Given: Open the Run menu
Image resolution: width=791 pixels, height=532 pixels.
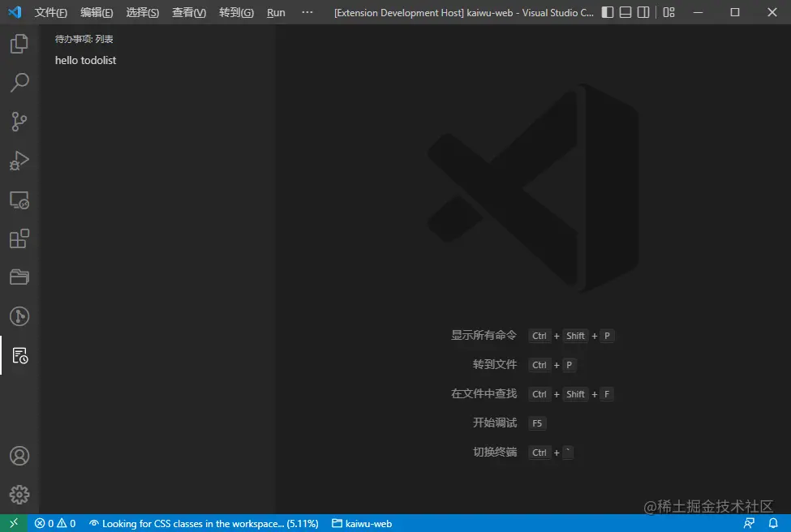Looking at the screenshot, I should [276, 12].
